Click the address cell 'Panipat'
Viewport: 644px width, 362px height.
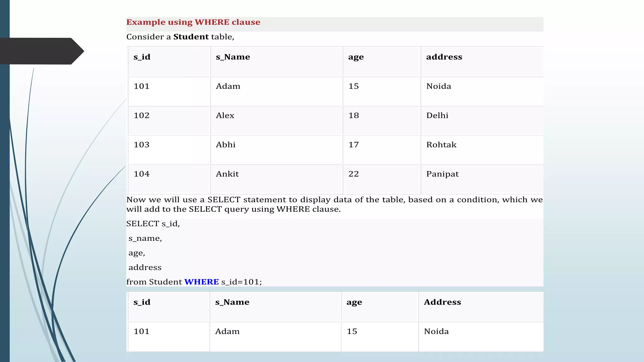442,174
